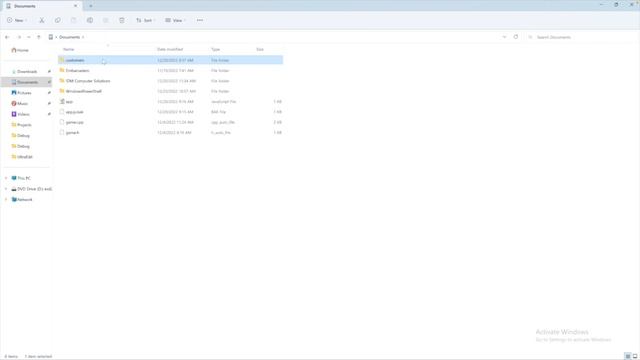Click the pin icon next to Downloads
The width and height of the screenshot is (640, 360).
[49, 71]
